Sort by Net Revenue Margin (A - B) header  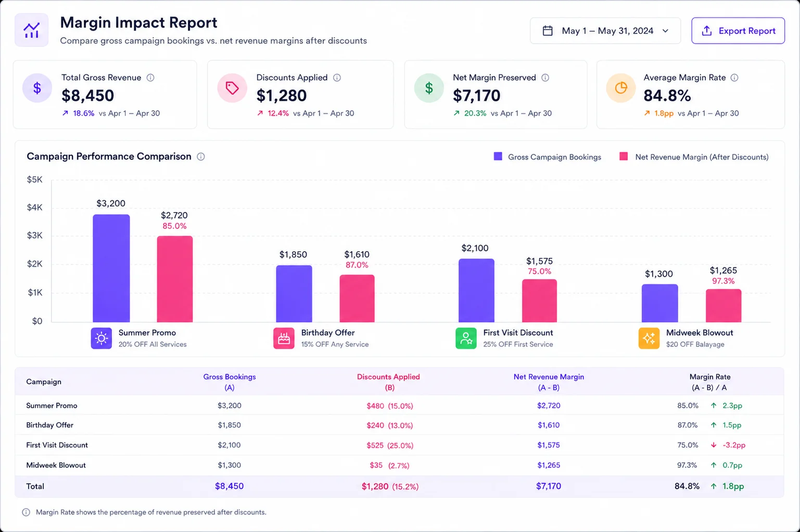(x=549, y=382)
